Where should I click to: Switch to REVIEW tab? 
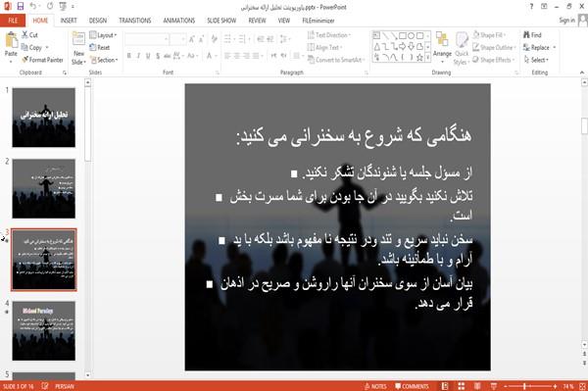(257, 21)
